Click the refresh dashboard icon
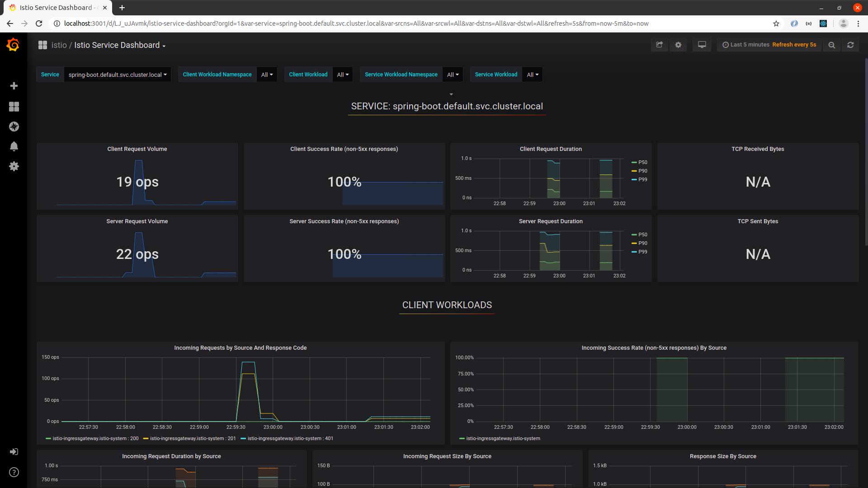 (850, 45)
